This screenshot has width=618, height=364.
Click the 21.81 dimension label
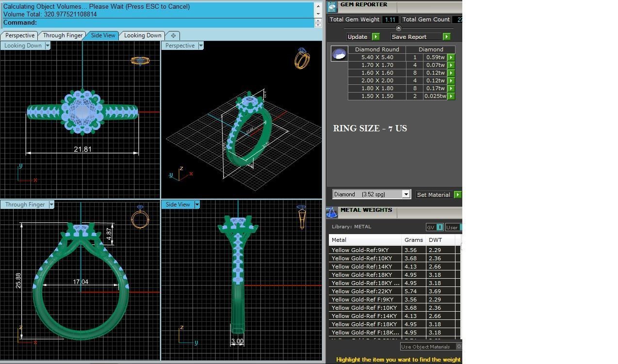click(x=82, y=149)
